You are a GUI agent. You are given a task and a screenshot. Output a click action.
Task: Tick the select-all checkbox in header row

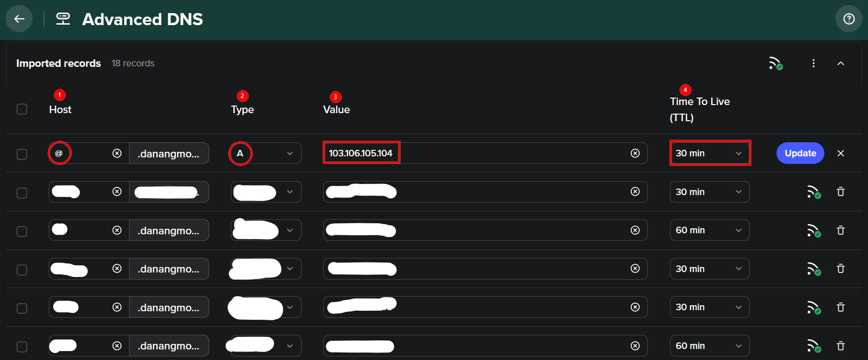coord(22,109)
